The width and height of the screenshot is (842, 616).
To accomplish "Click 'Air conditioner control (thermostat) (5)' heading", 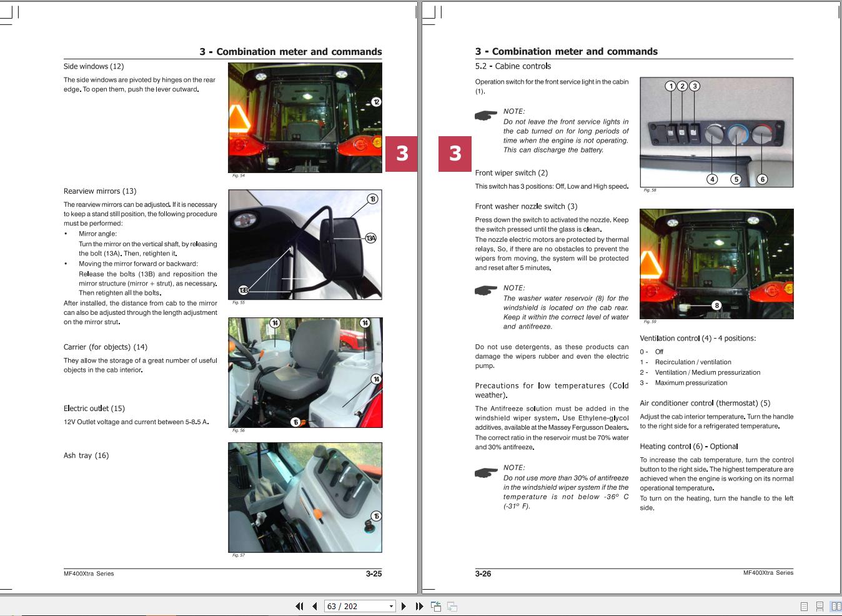I will click(705, 403).
